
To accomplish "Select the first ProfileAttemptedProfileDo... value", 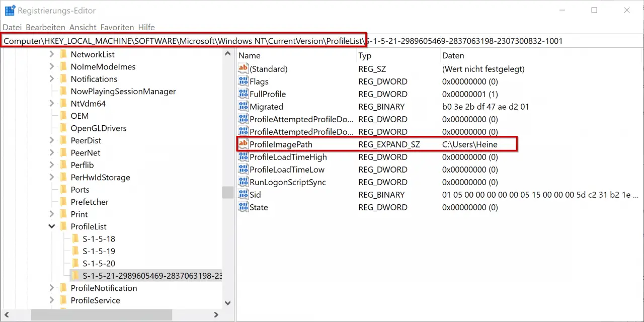I will (301, 119).
